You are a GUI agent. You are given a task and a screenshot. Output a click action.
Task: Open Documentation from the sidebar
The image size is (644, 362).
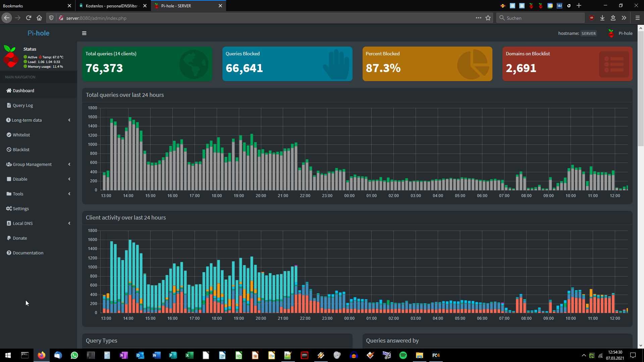tap(39, 253)
